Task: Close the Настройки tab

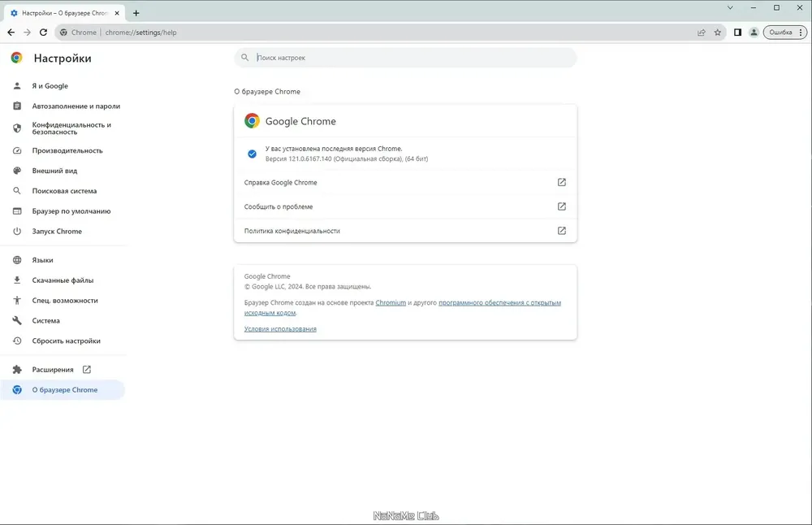Action: pos(116,13)
